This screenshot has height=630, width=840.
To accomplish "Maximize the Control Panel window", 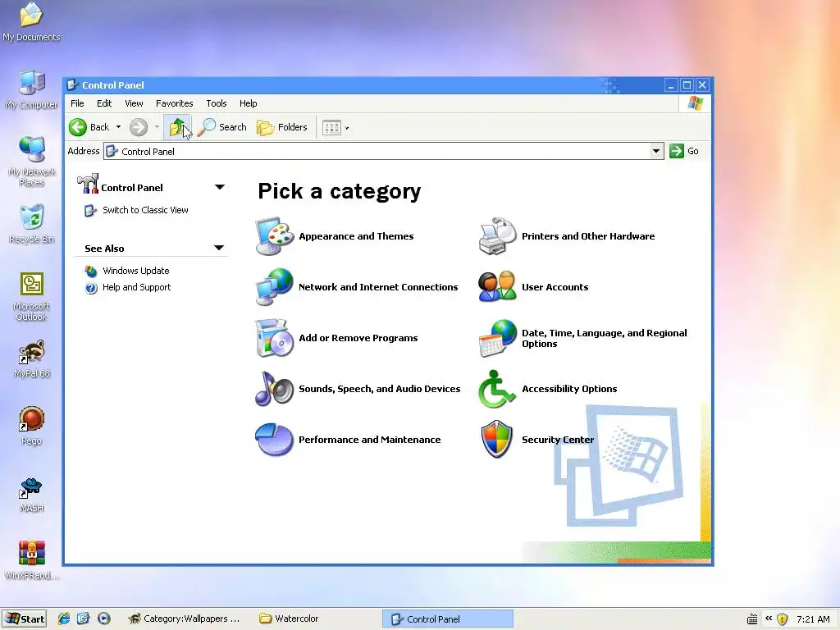I will pos(687,84).
